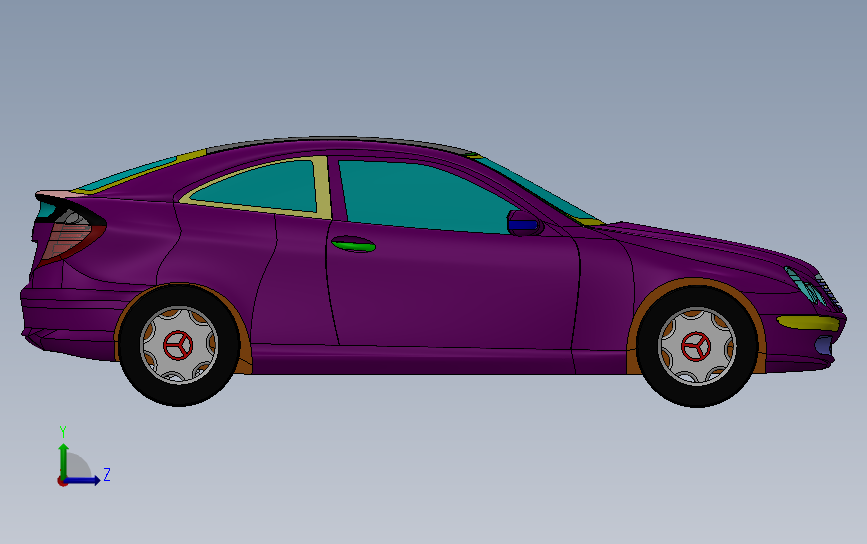The width and height of the screenshot is (867, 544).
Task: Select the purple front door panel
Action: pyautogui.click(x=453, y=287)
